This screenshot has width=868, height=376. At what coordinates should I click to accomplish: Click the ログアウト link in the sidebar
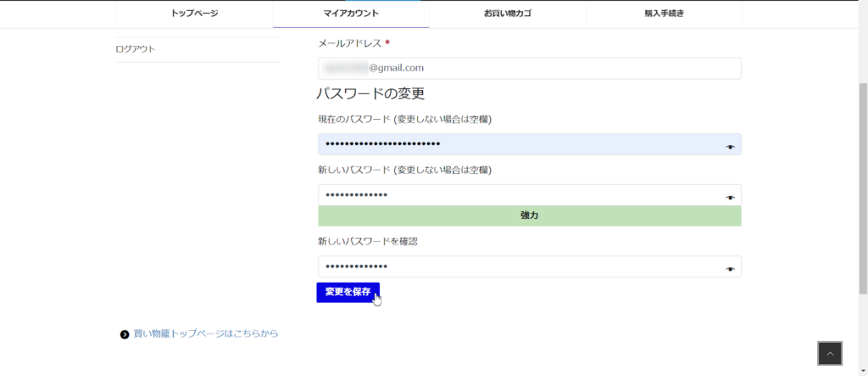pos(136,49)
